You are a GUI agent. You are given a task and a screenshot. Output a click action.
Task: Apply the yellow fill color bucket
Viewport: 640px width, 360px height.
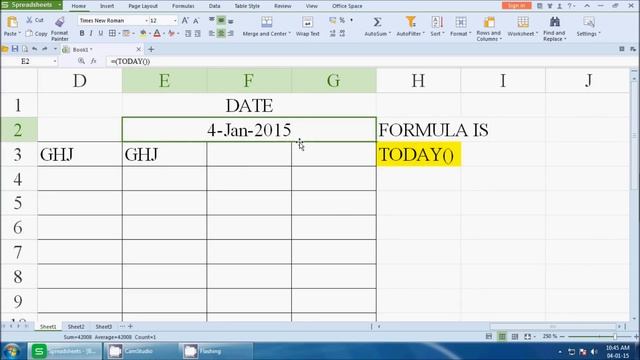pyautogui.click(x=143, y=33)
